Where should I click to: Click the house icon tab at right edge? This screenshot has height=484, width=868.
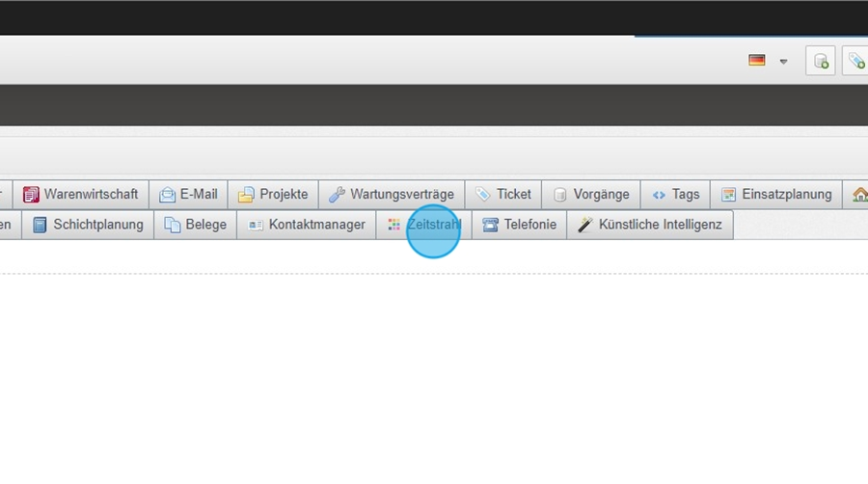click(858, 195)
